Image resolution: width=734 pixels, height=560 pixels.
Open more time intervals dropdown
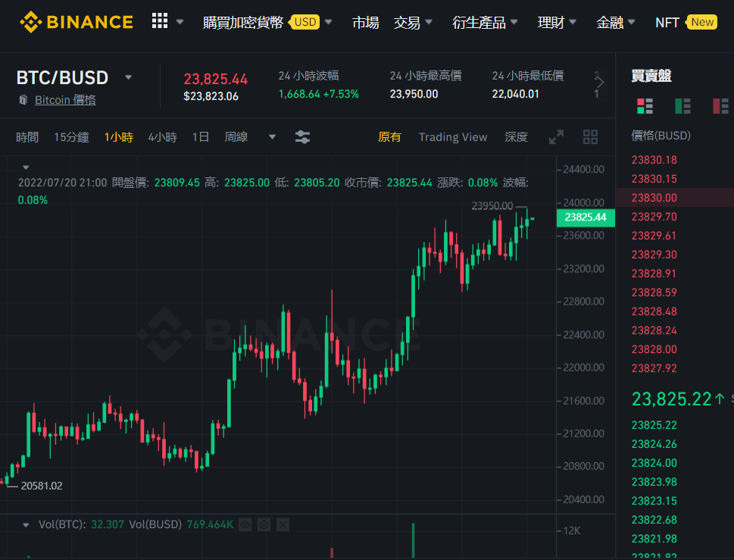click(272, 137)
